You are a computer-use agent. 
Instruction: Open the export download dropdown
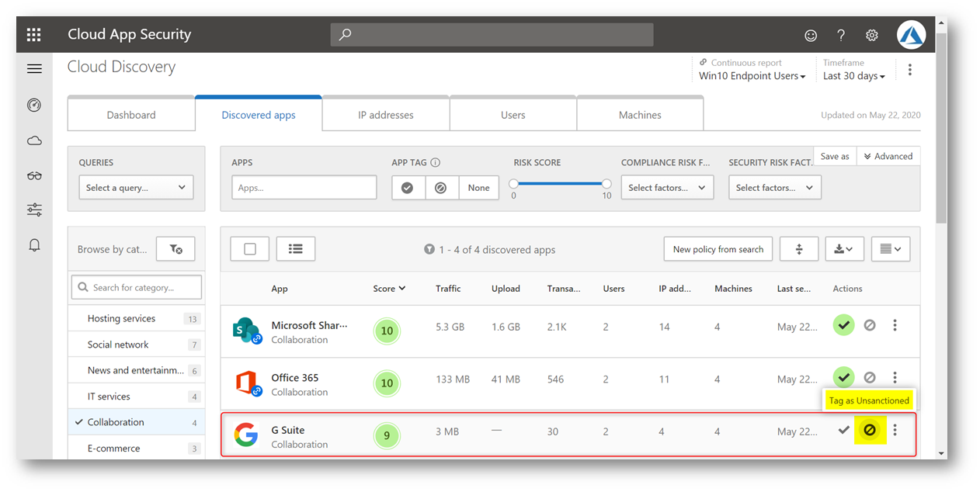[x=844, y=249]
